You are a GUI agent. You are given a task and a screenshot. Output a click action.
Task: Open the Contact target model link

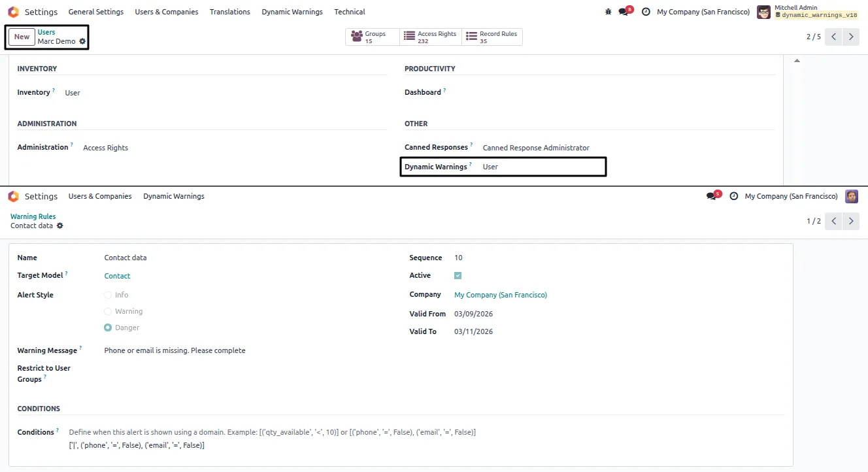tap(118, 276)
